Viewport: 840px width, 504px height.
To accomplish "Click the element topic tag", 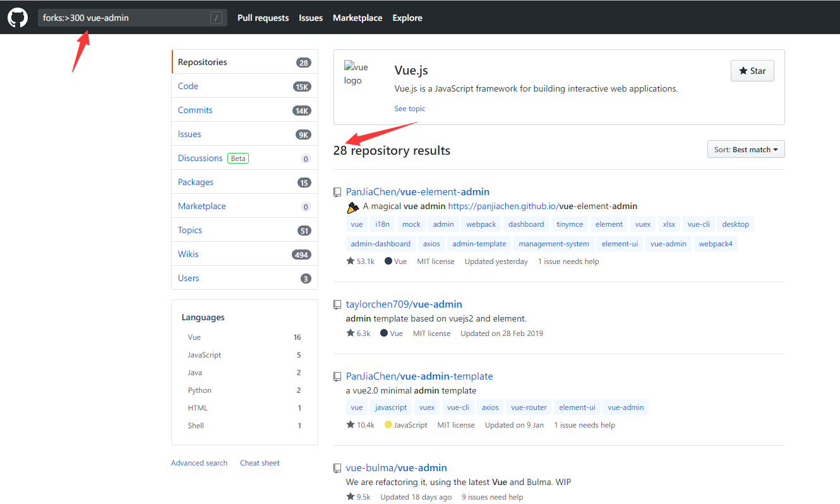I will [x=609, y=224].
